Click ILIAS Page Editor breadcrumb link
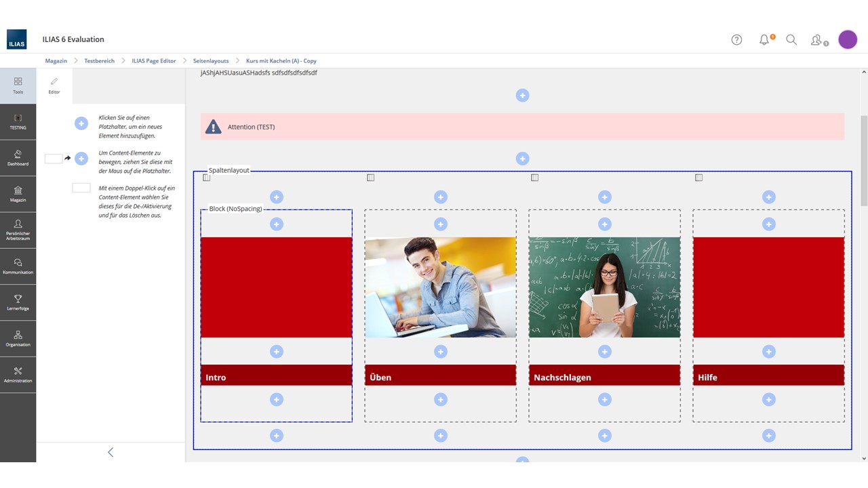The width and height of the screenshot is (868, 488). (x=154, y=61)
